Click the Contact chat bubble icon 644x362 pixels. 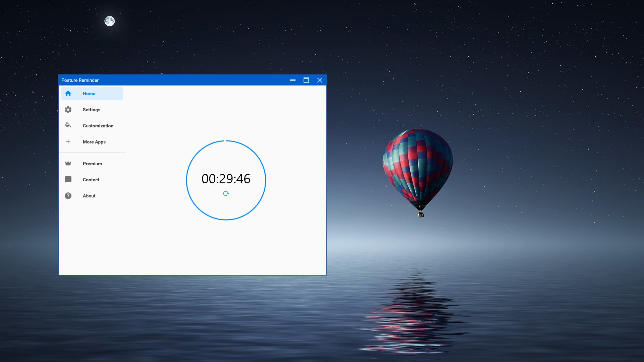pos(68,180)
